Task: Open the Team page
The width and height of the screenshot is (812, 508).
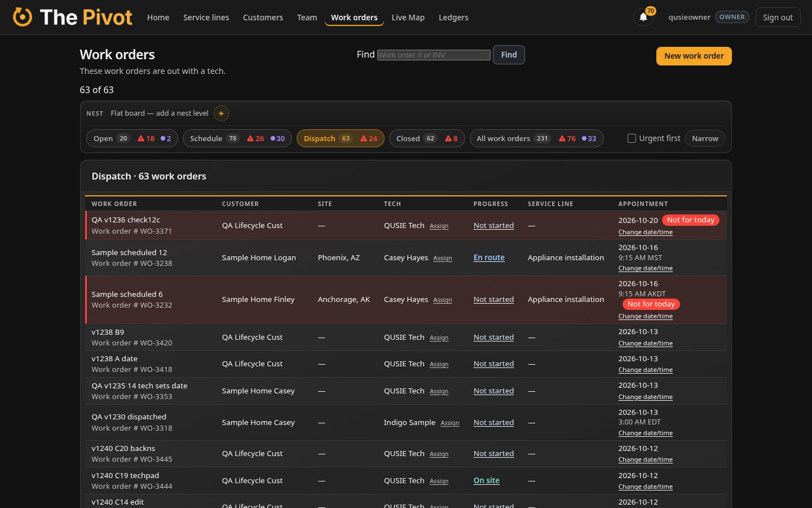Action: (307, 17)
